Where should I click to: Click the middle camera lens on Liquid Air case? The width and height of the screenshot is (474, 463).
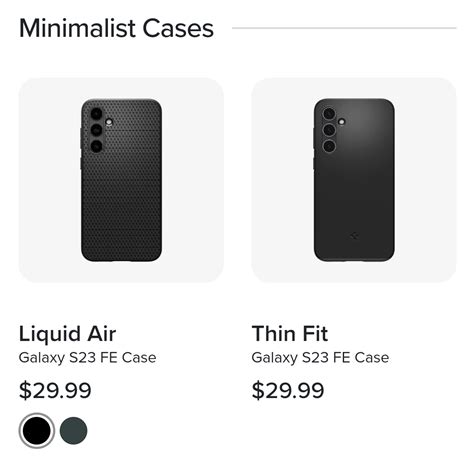pyautogui.click(x=96, y=130)
